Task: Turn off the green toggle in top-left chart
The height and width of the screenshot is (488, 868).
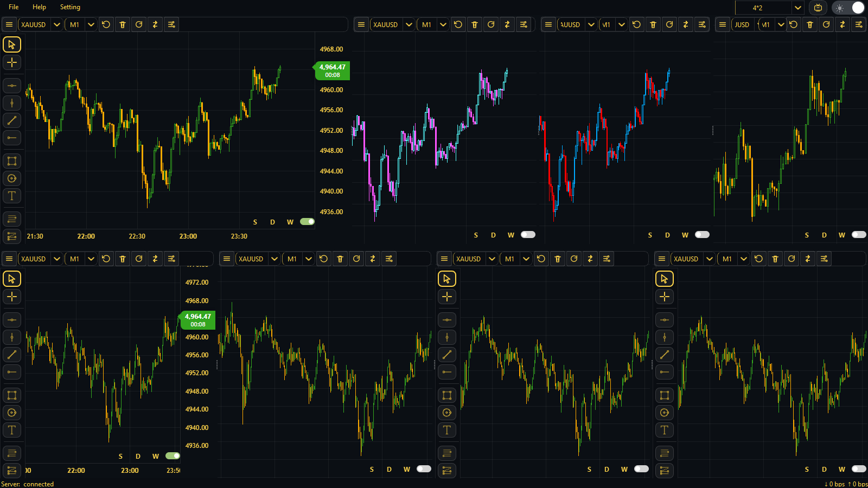Action: tap(308, 222)
